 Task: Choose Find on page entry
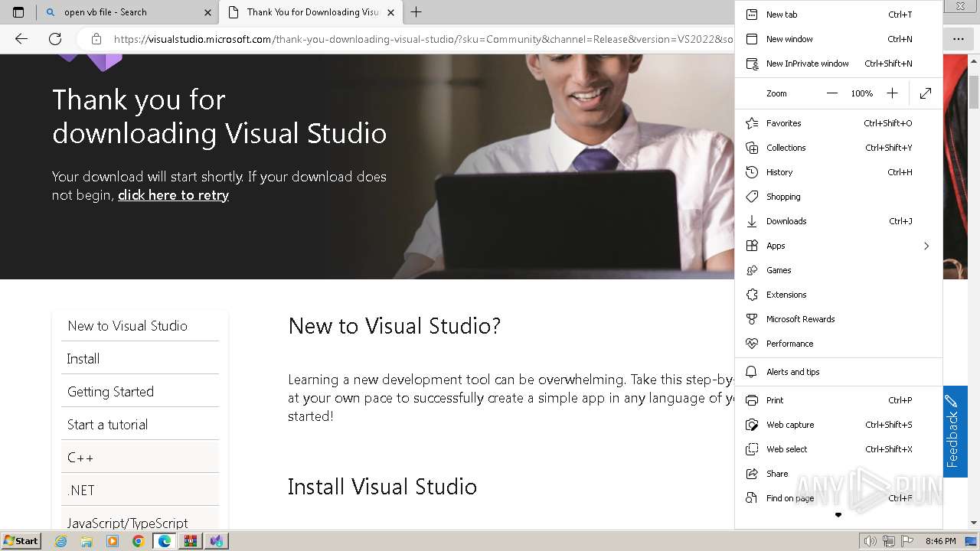(838, 498)
